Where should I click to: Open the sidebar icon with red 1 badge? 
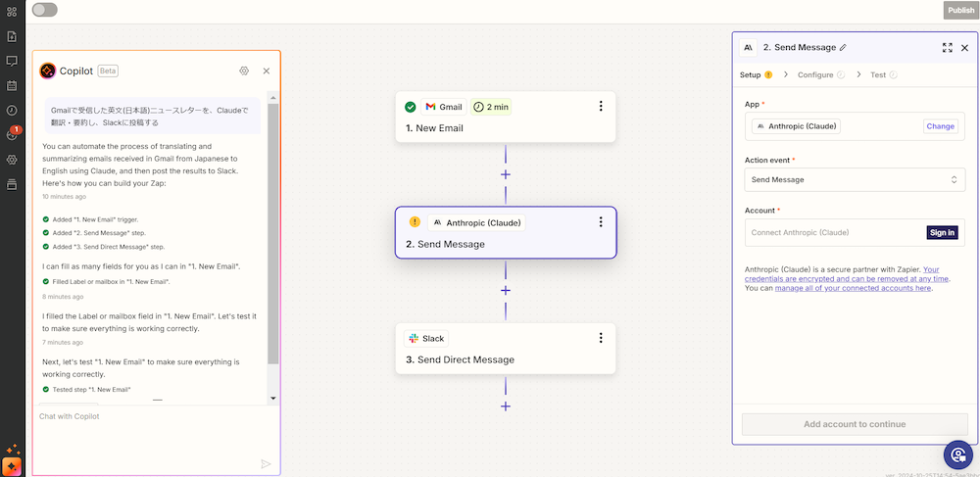(x=13, y=133)
